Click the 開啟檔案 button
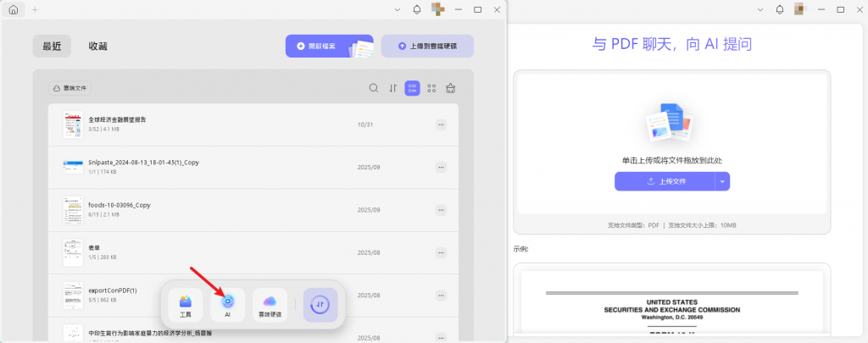868x343 pixels. coord(330,46)
